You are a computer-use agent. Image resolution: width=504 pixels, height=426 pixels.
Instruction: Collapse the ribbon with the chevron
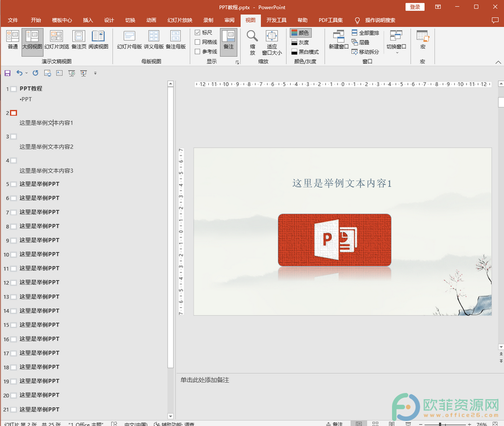[498, 62]
